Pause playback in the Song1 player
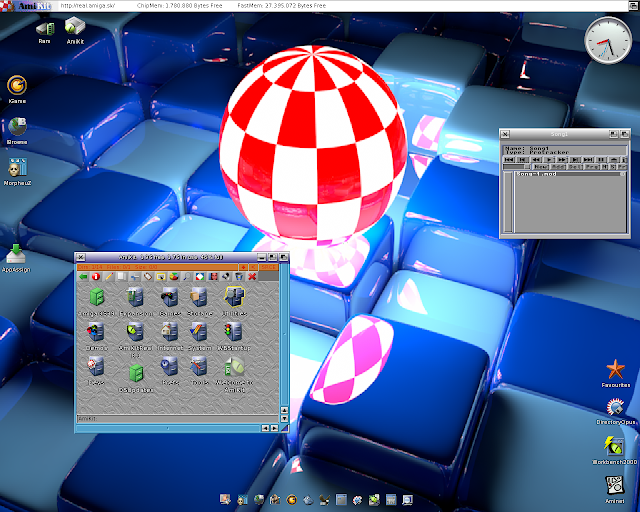Viewport: 640px width, 512px height. [601, 160]
